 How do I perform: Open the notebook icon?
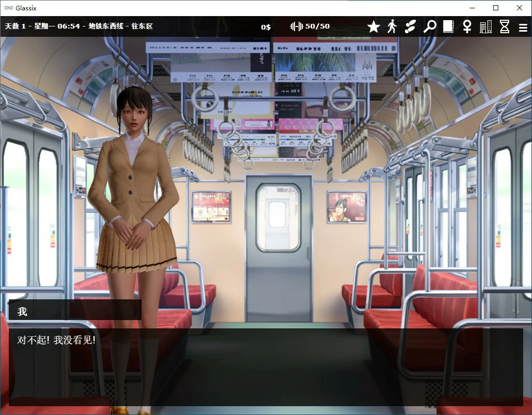point(448,26)
